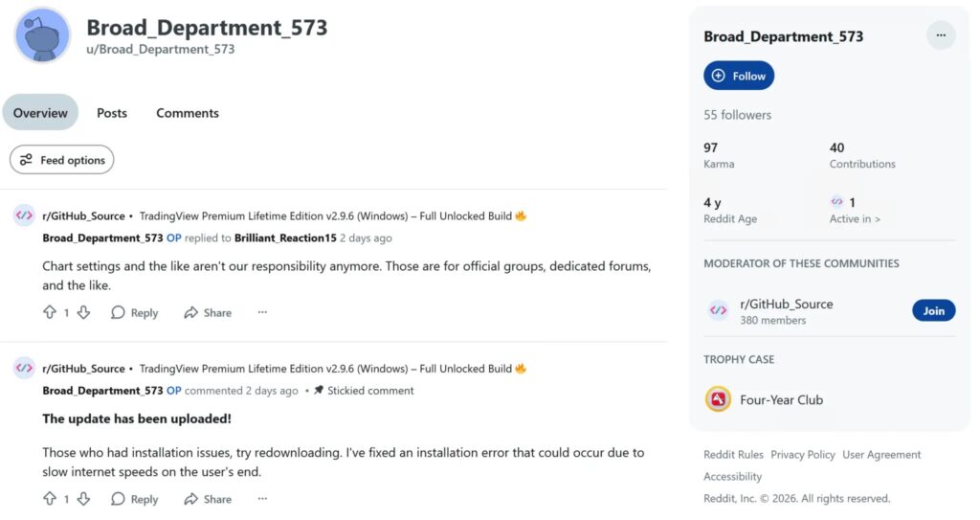Open the profile avatar image

click(42, 35)
